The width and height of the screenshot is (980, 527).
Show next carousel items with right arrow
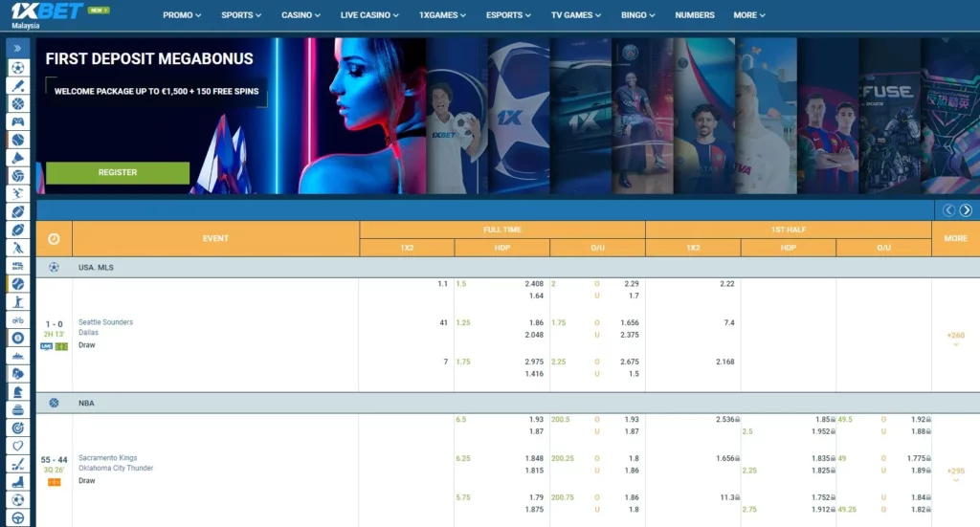(966, 210)
